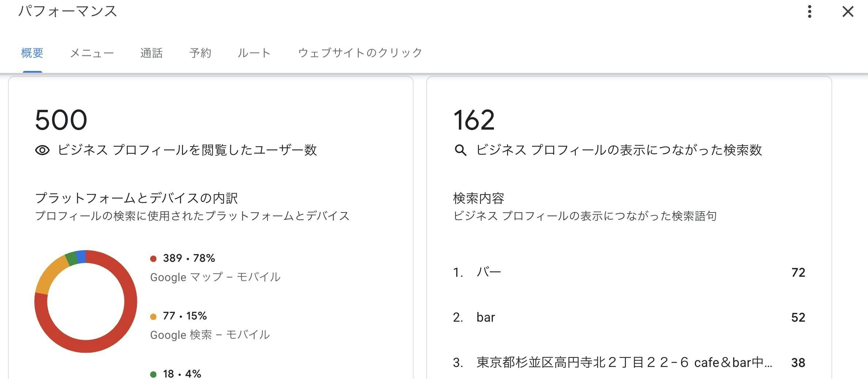Screen dimensions: 868x379
Task: Click the orange legend dot for 77 · 15%
Action: tap(153, 317)
